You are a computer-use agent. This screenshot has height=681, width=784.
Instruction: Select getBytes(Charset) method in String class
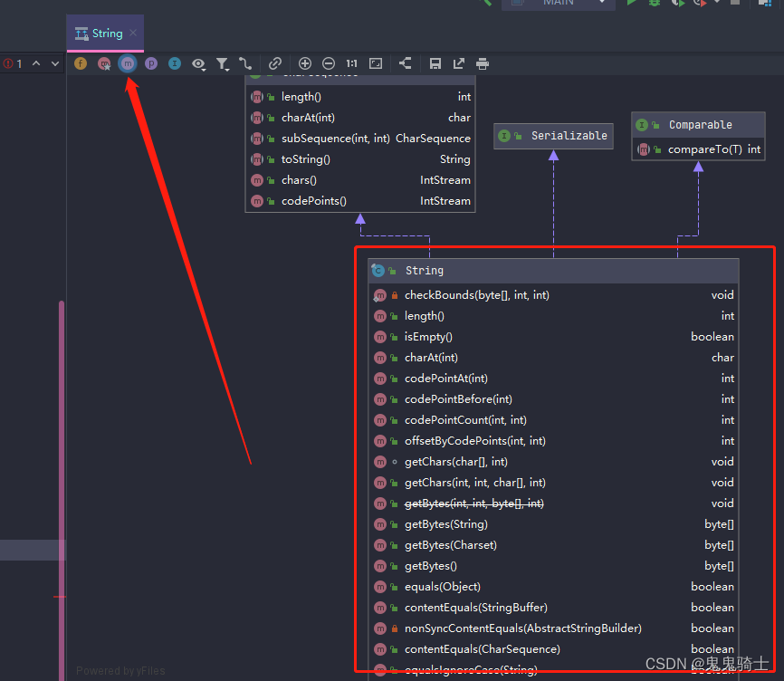pyautogui.click(x=450, y=545)
